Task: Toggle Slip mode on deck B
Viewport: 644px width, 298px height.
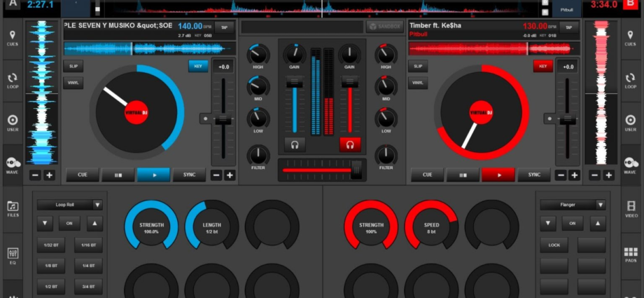Action: 418,67
